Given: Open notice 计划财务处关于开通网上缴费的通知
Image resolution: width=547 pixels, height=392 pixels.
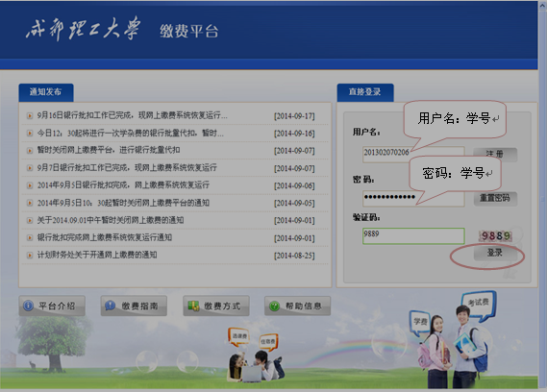Looking at the screenshot, I should [x=97, y=255].
